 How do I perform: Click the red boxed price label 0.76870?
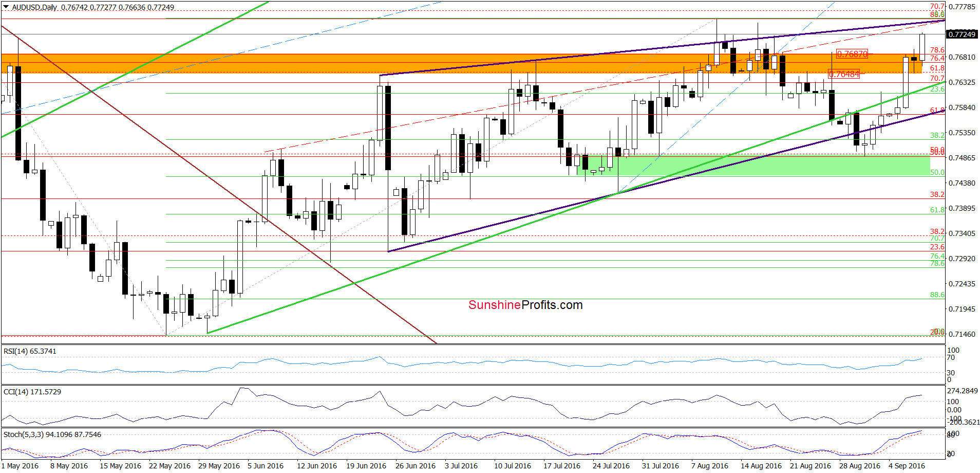(852, 54)
